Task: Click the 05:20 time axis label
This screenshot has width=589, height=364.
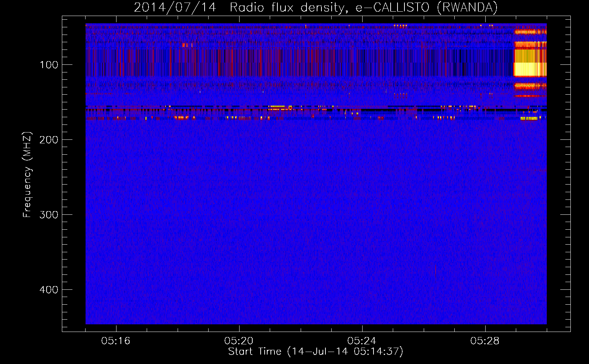Action: [x=239, y=341]
